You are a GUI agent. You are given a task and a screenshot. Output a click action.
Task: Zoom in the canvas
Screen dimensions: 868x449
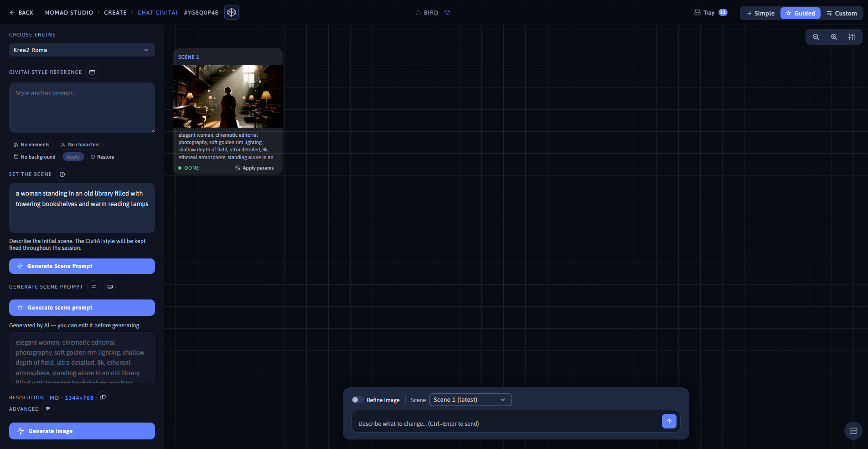(834, 37)
